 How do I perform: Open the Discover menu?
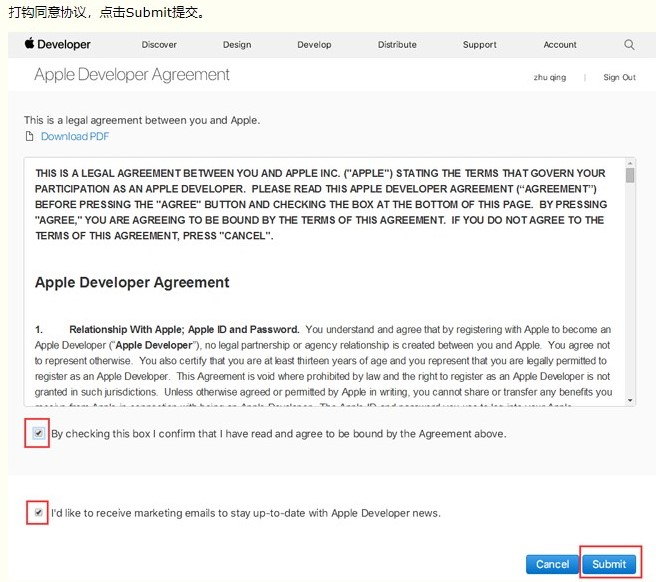coord(159,44)
